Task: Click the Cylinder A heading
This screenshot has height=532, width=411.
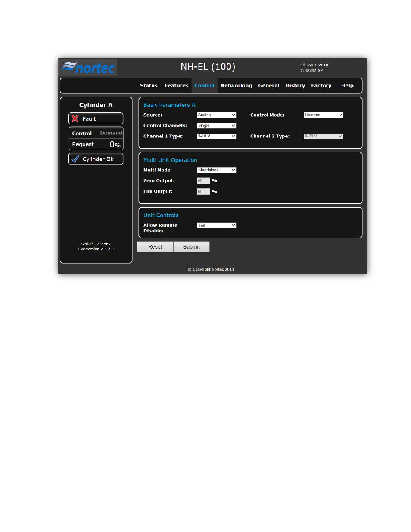Action: click(x=96, y=105)
